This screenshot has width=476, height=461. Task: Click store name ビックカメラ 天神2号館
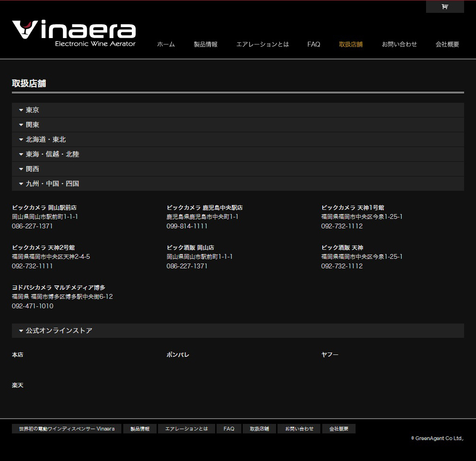pos(43,248)
